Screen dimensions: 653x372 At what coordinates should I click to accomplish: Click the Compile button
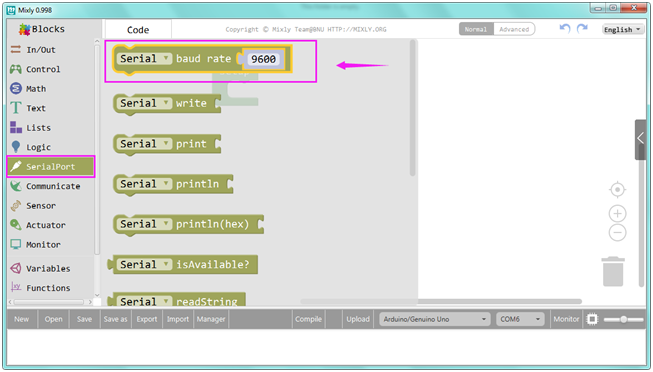click(308, 320)
